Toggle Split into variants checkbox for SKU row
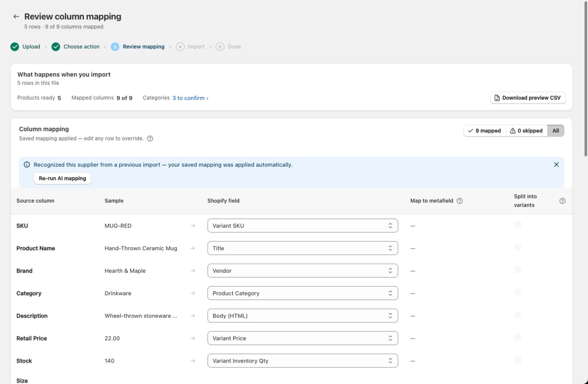This screenshot has width=588, height=384. click(518, 225)
